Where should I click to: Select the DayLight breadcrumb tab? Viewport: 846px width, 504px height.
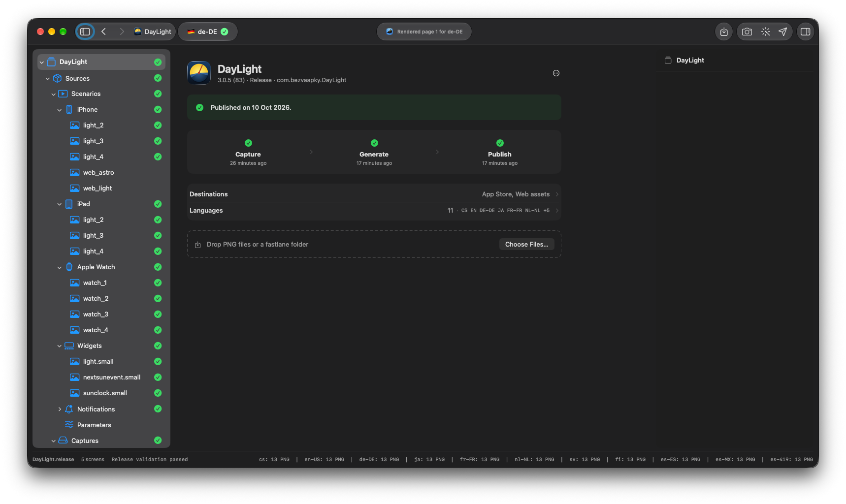coord(153,31)
